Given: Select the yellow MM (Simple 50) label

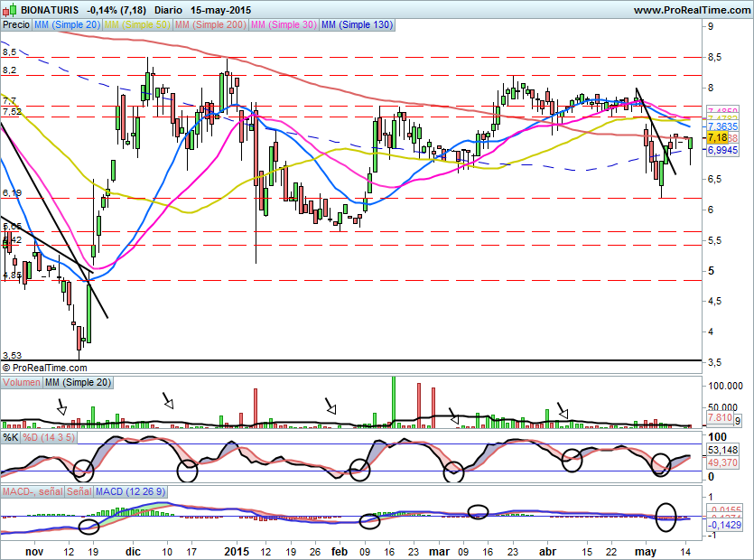Looking at the screenshot, I should pyautogui.click(x=137, y=25).
